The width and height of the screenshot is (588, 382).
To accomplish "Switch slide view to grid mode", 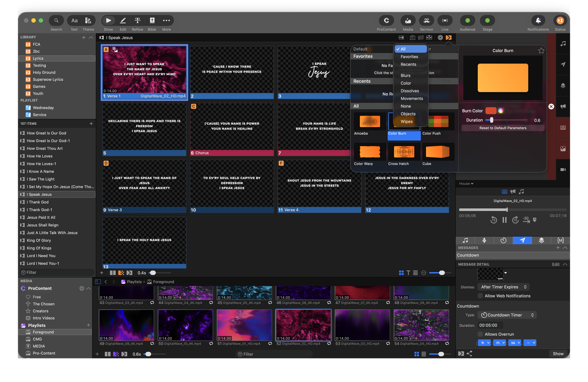I will click(x=401, y=273).
